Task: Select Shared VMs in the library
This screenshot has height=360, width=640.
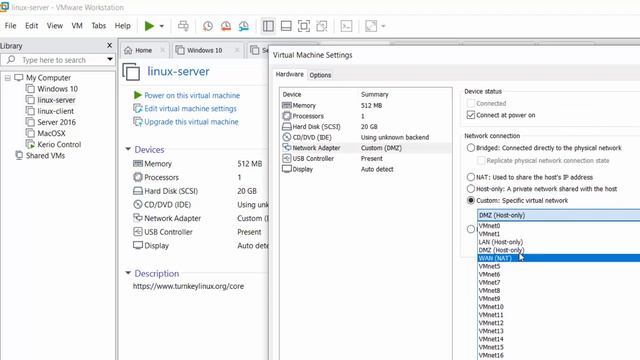Action: tap(45, 156)
